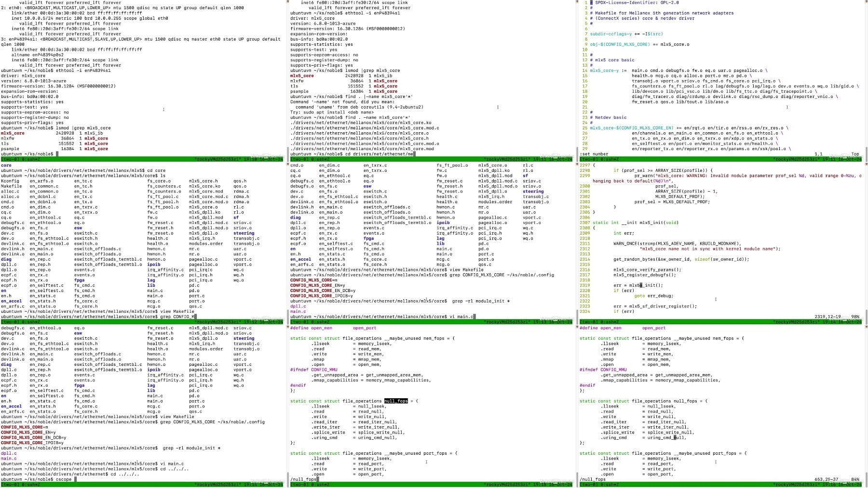
Task: Click 'err = mlx5_sf_driver_register();' line
Action: (655, 306)
